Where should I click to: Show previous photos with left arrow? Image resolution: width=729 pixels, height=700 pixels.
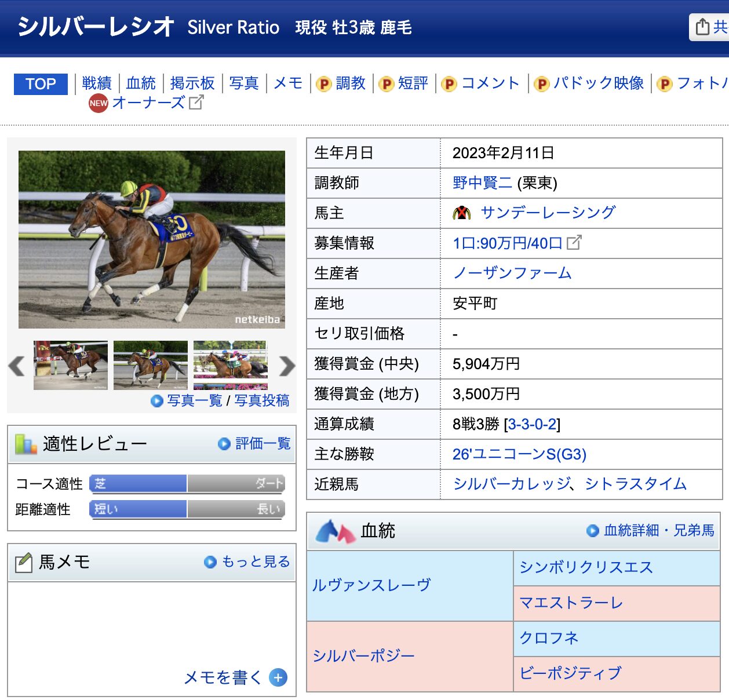coord(17,366)
